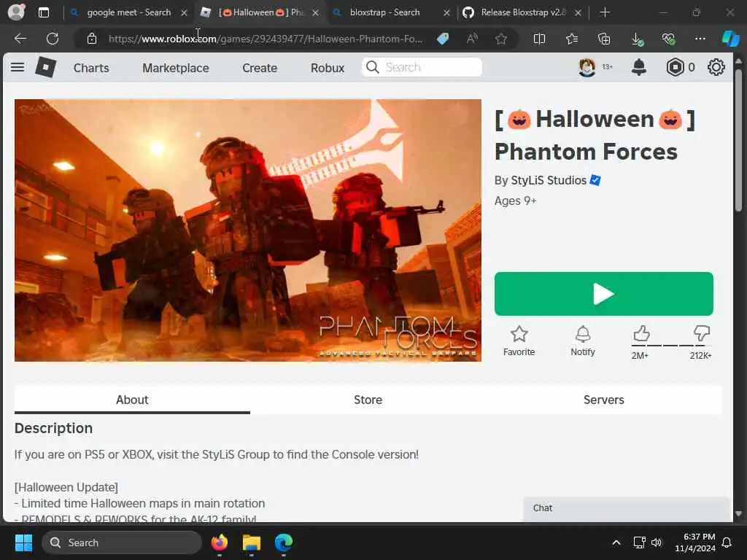Open the Edge tab actions menu icon
The width and height of the screenshot is (747, 560).
43,12
